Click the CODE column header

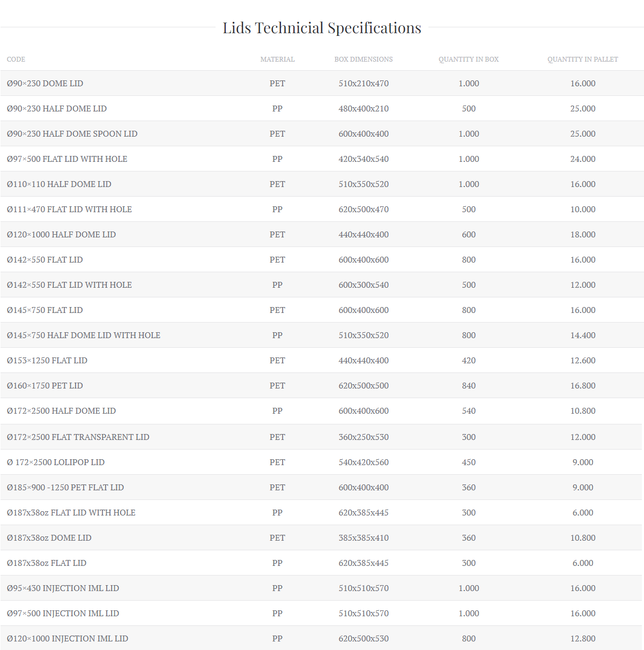click(x=16, y=59)
